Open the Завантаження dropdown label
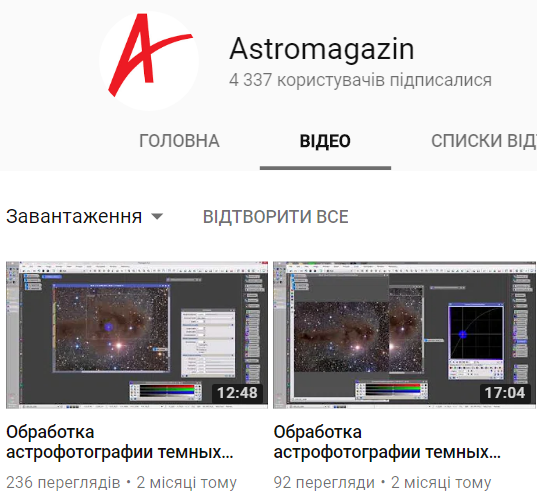Screen dimensions: 537x493 click(x=74, y=216)
